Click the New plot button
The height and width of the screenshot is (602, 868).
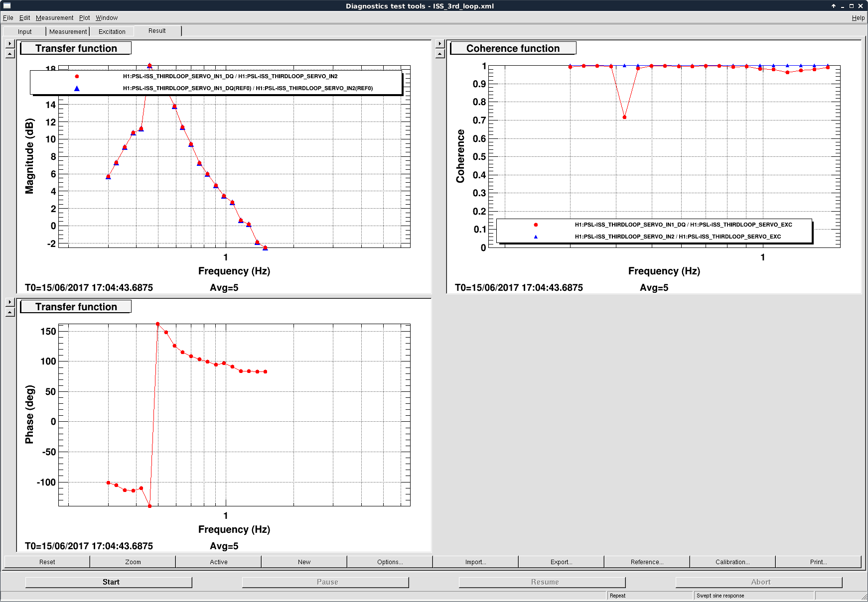304,562
